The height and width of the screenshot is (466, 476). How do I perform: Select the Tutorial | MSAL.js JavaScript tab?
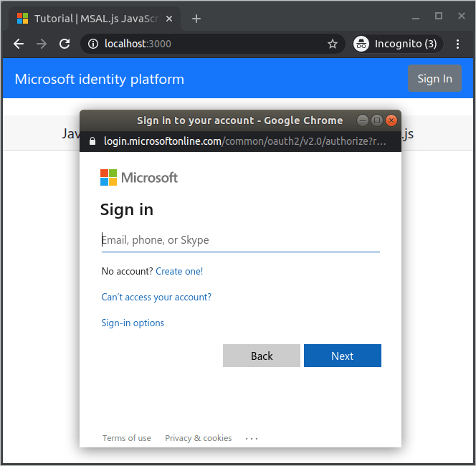pyautogui.click(x=94, y=19)
